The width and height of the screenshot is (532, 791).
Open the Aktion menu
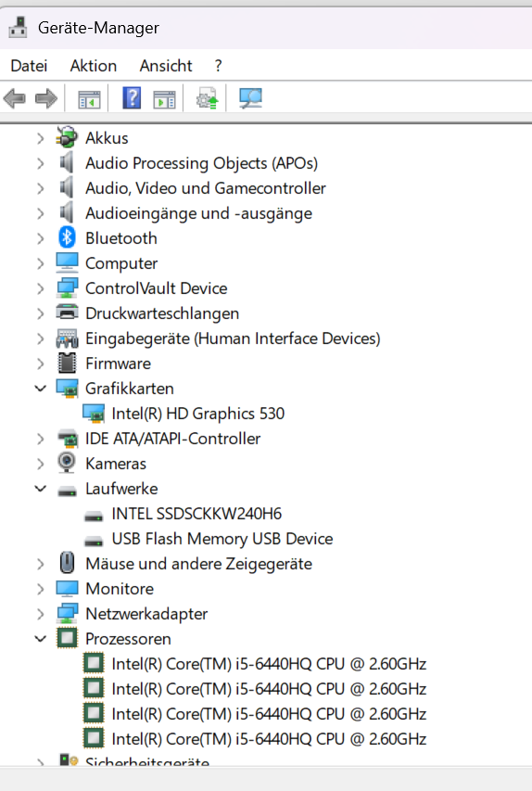pos(94,66)
